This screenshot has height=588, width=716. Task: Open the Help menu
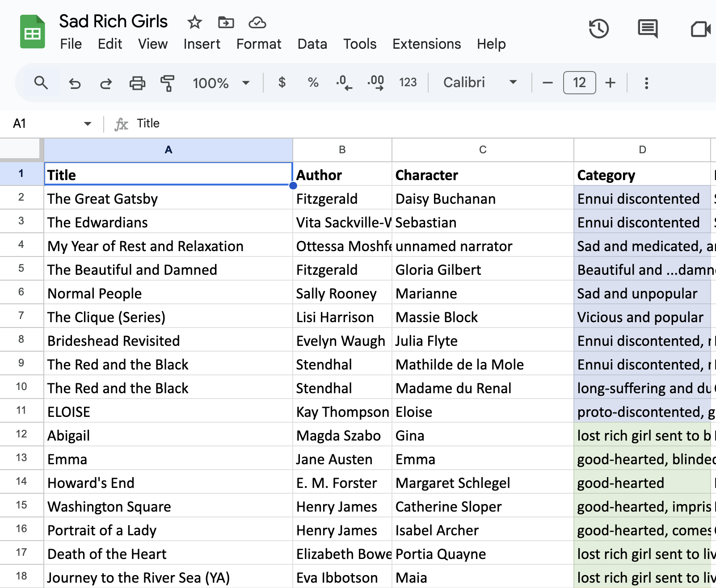tap(491, 44)
